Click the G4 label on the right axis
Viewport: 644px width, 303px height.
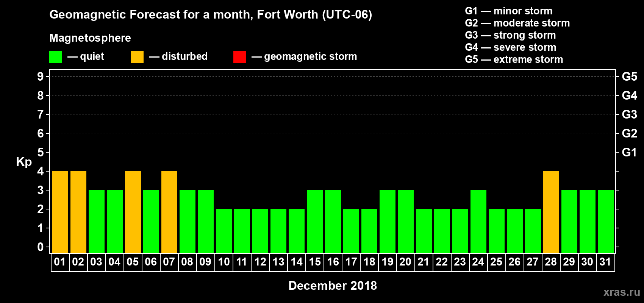(630, 95)
